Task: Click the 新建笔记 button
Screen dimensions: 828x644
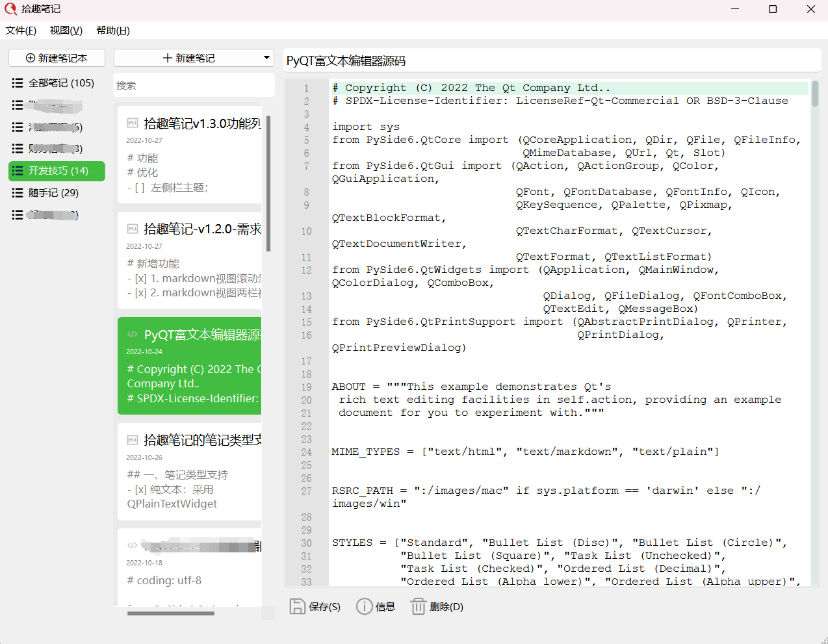Action: point(189,58)
